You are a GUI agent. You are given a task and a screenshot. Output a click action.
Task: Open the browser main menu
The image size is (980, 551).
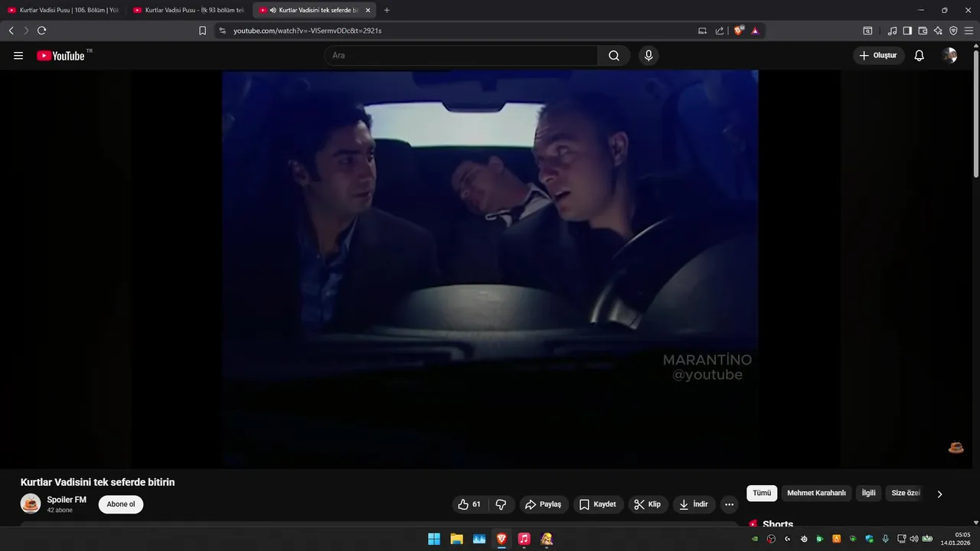pyautogui.click(x=969, y=31)
